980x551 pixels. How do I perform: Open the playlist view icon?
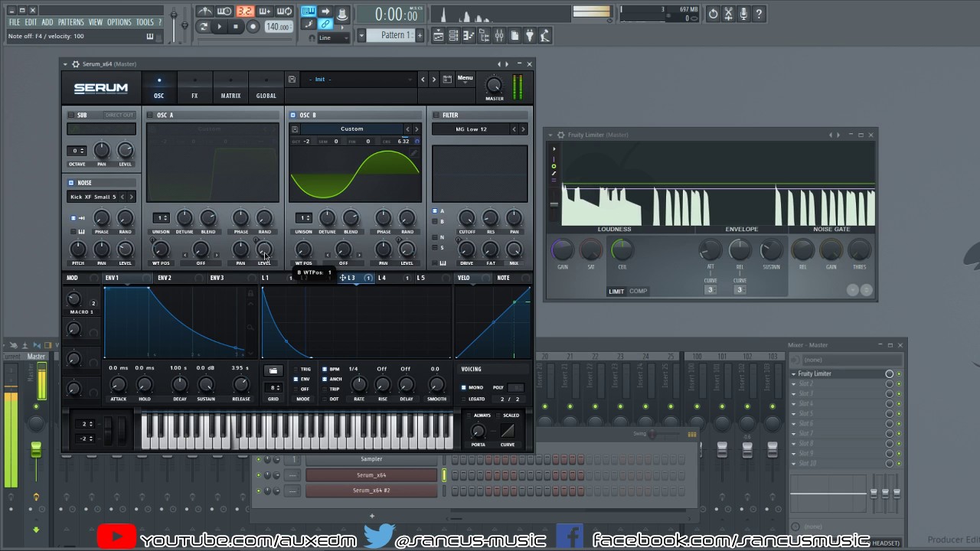tap(438, 35)
